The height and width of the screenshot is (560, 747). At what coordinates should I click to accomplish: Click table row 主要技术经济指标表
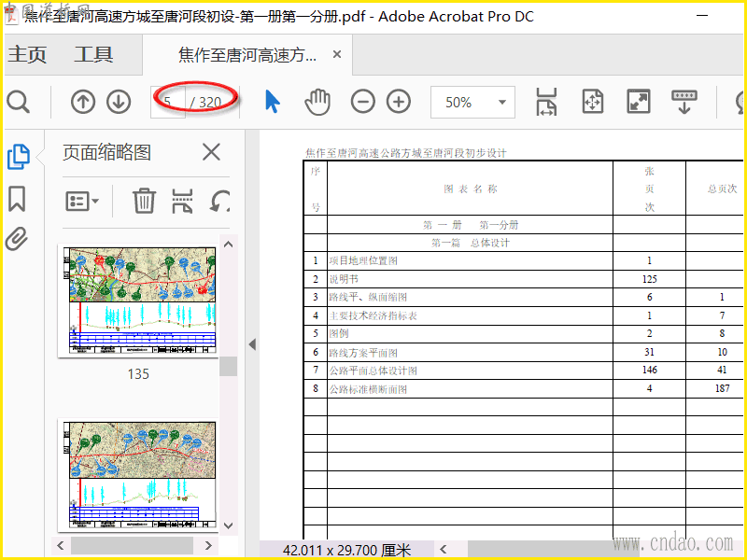coord(523,315)
